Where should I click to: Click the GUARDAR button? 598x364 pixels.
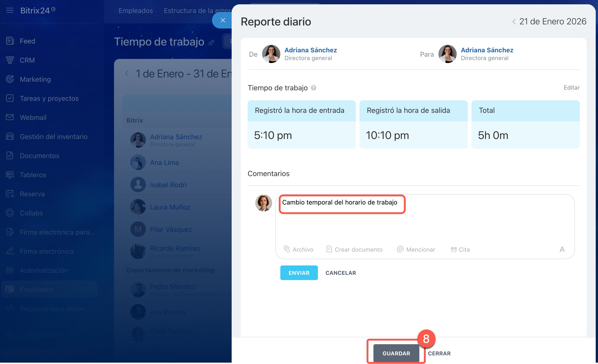pos(396,353)
